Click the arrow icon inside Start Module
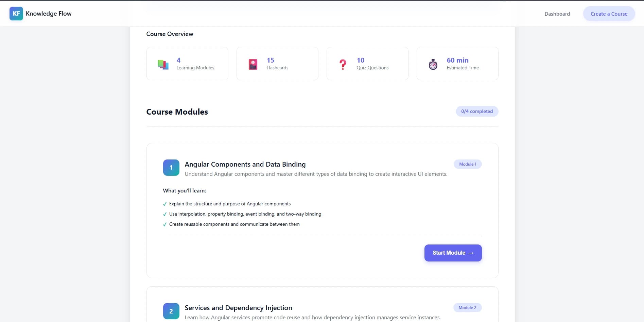This screenshot has height=322, width=644. (x=471, y=253)
